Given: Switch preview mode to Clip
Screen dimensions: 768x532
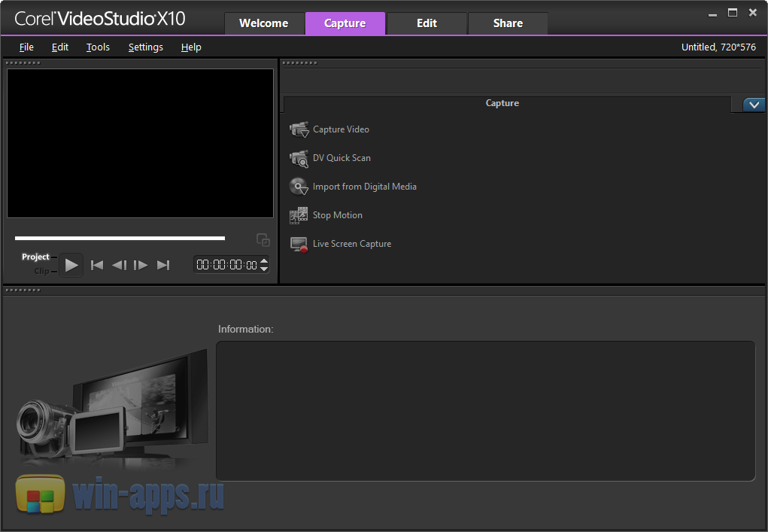Looking at the screenshot, I should point(41,271).
